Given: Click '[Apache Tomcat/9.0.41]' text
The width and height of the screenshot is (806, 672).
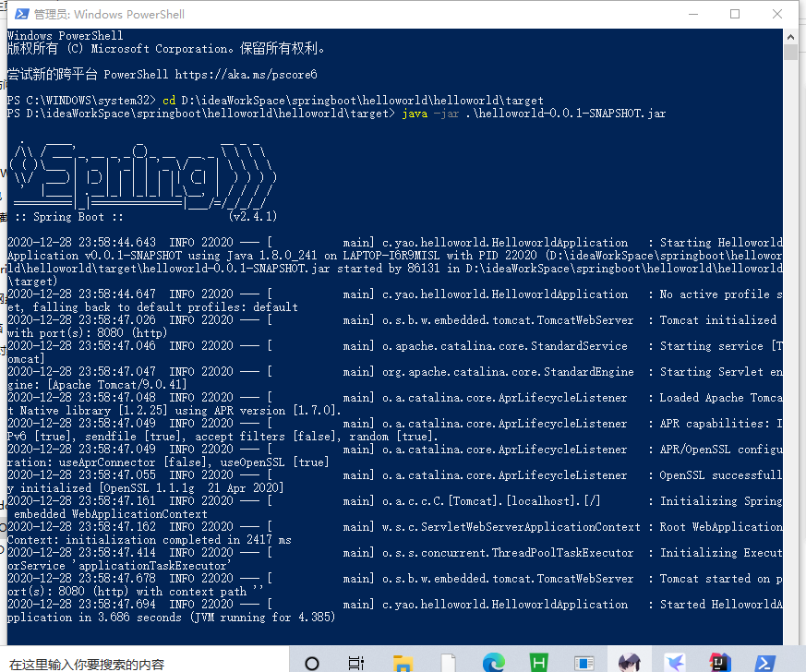Looking at the screenshot, I should click(x=117, y=385).
